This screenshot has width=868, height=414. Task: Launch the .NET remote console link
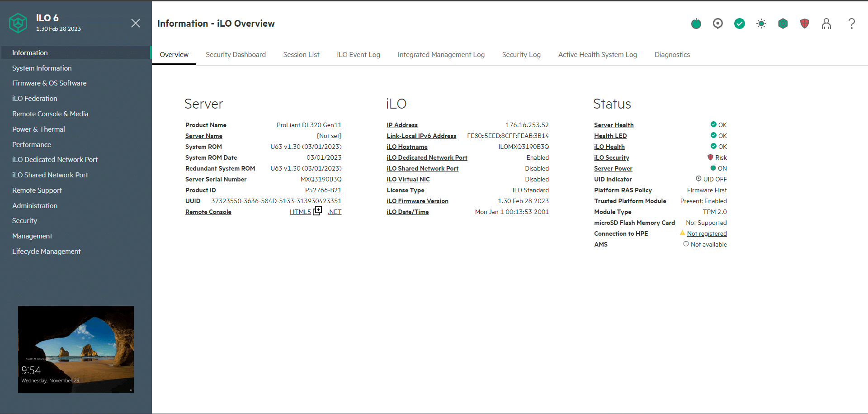335,212
